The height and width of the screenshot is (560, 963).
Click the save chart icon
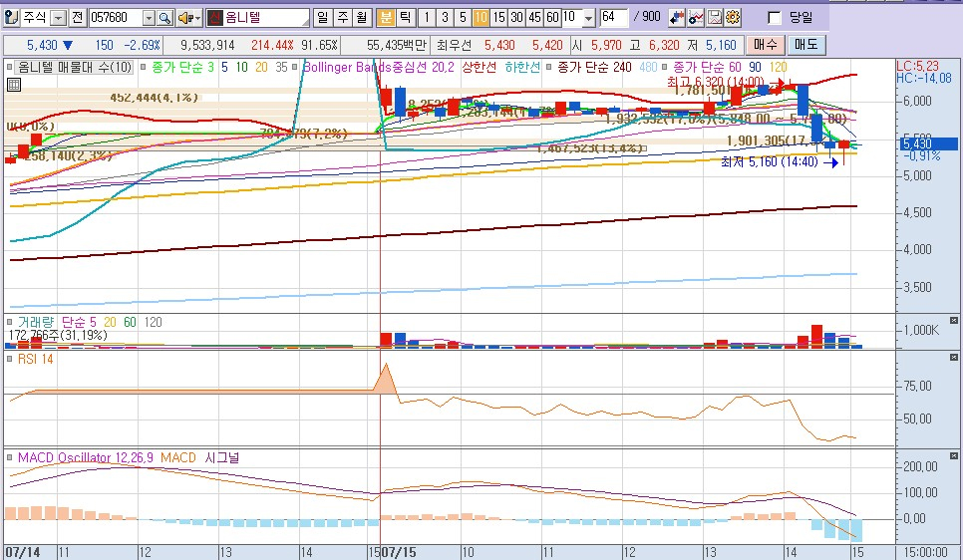point(715,18)
